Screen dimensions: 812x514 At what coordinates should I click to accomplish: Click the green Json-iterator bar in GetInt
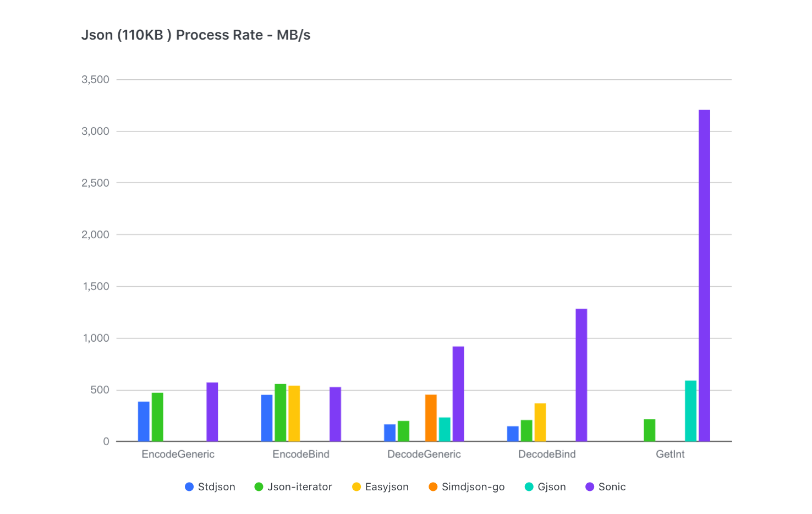pos(650,430)
